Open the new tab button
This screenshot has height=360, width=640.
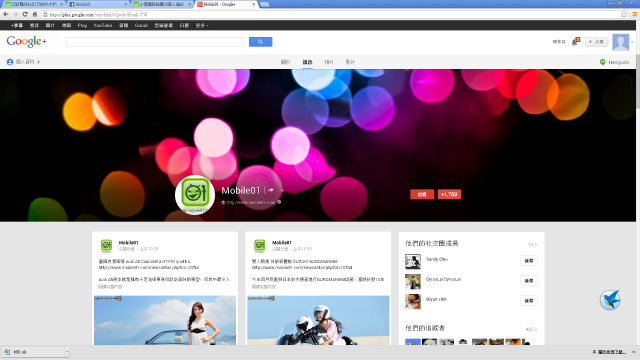pyautogui.click(x=264, y=4)
